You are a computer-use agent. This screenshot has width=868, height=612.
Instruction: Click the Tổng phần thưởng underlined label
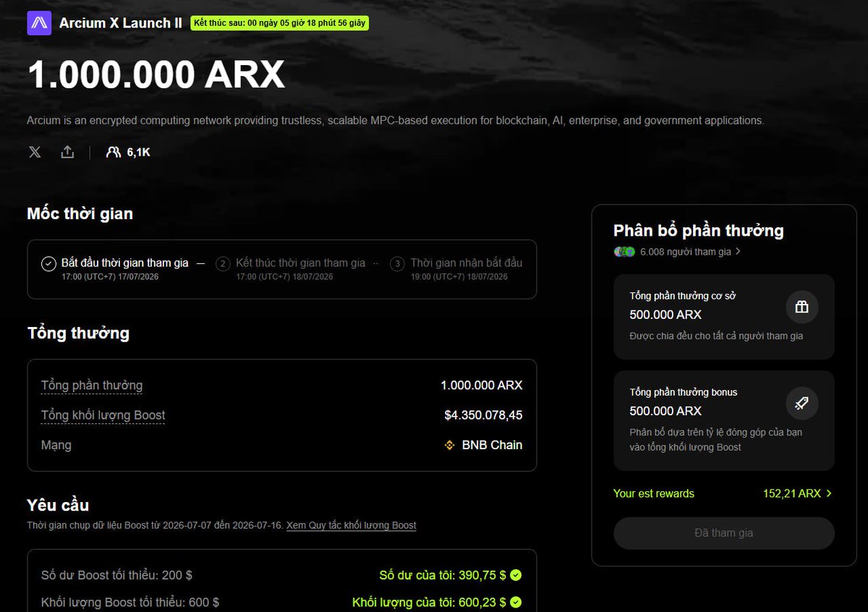pyautogui.click(x=92, y=386)
